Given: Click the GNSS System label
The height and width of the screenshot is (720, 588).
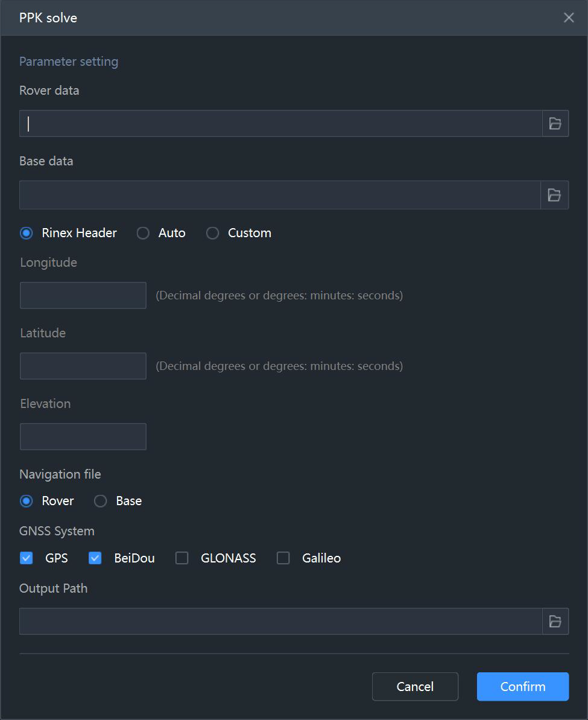Looking at the screenshot, I should click(x=57, y=531).
